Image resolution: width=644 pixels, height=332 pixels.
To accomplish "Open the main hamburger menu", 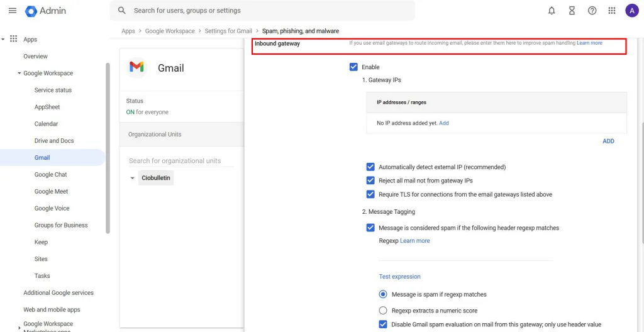I will (x=12, y=11).
